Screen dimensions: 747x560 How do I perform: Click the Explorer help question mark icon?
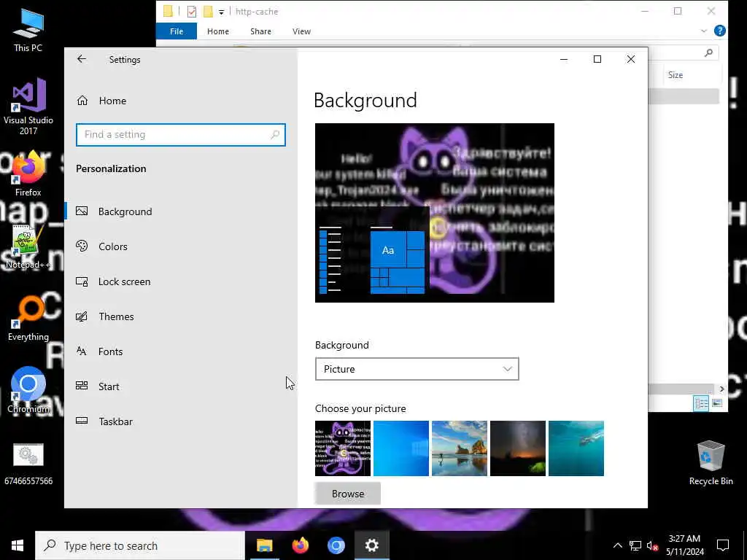point(720,31)
